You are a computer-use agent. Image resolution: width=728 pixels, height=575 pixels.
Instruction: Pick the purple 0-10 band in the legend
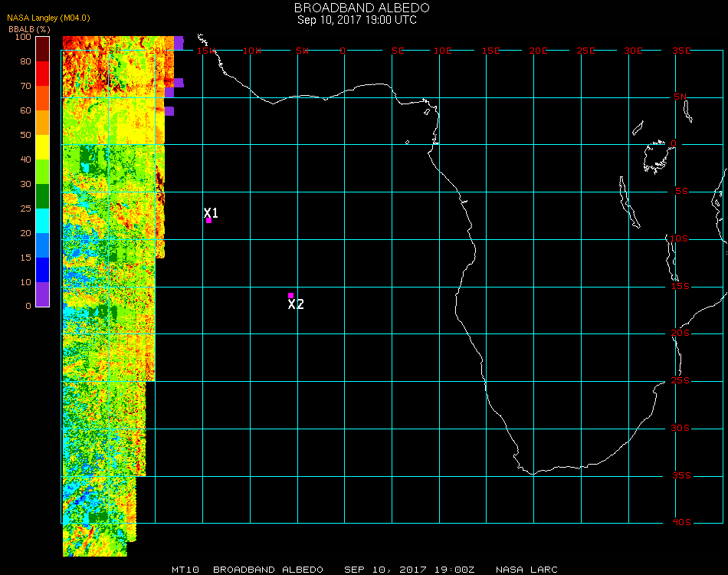(43, 294)
